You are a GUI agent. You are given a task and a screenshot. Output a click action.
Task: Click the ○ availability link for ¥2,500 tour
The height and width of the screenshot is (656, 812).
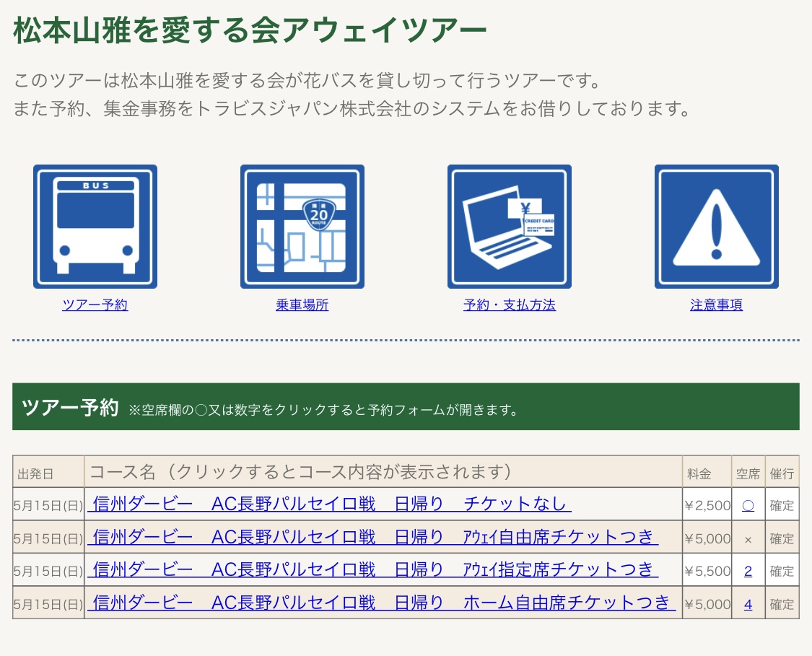[x=748, y=506]
